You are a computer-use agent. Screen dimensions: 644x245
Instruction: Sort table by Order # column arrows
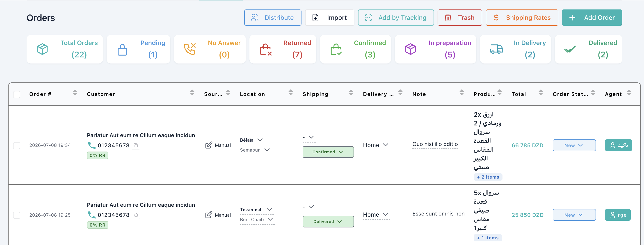coord(75,92)
